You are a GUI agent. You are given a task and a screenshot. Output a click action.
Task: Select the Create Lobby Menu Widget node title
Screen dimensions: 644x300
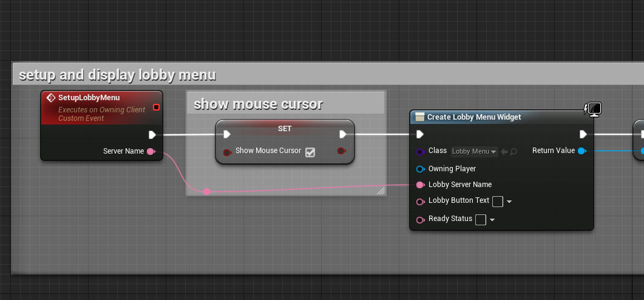pos(474,117)
